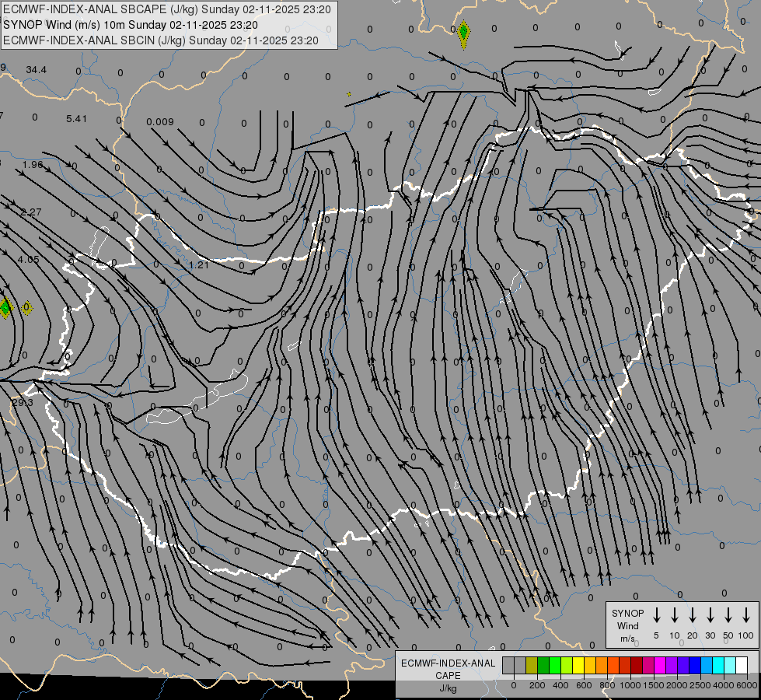Click the 10 m/s wind arrow in legend
The image size is (761, 700).
pyautogui.click(x=675, y=615)
